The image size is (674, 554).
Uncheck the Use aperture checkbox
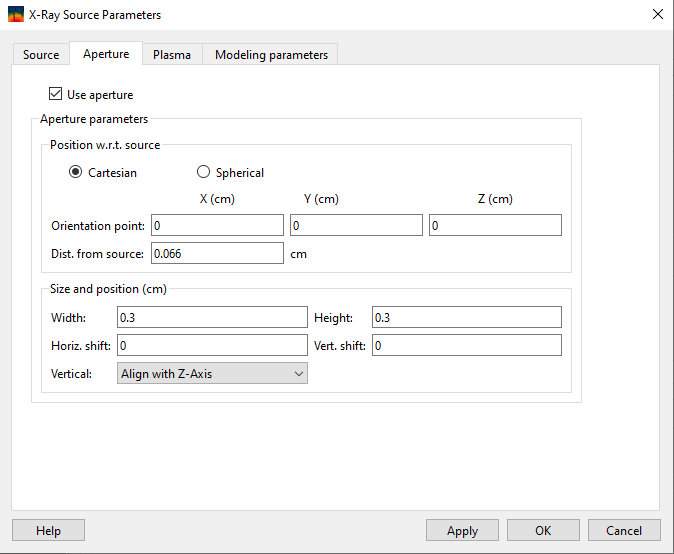click(56, 95)
